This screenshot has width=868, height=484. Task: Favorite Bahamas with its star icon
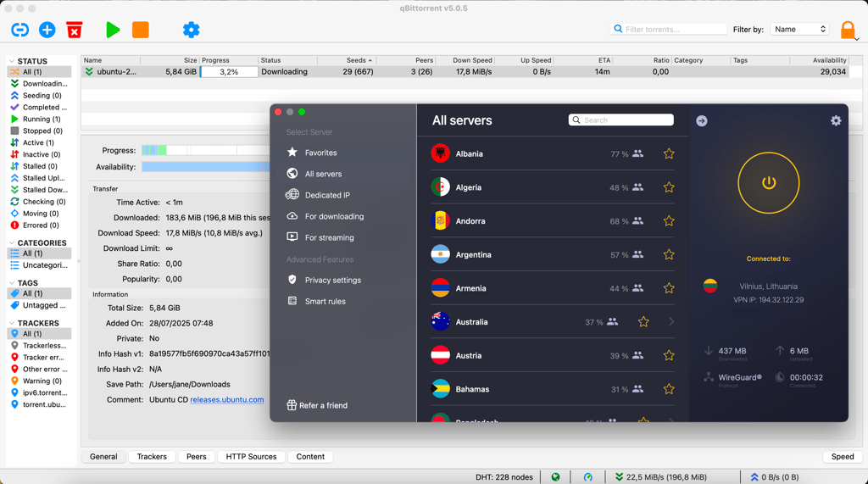tap(669, 389)
